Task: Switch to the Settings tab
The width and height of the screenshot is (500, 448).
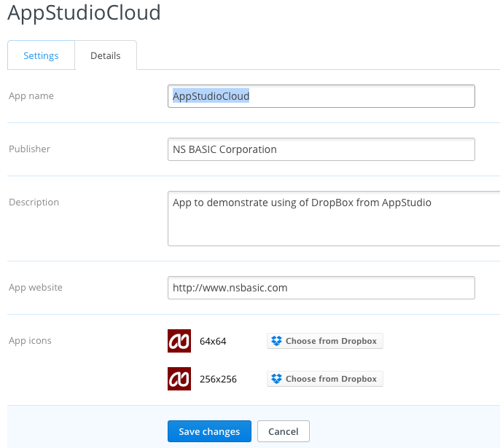Action: coord(41,55)
